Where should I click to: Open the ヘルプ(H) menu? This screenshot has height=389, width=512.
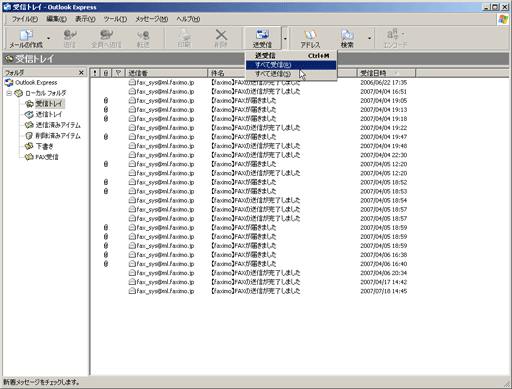pos(188,19)
